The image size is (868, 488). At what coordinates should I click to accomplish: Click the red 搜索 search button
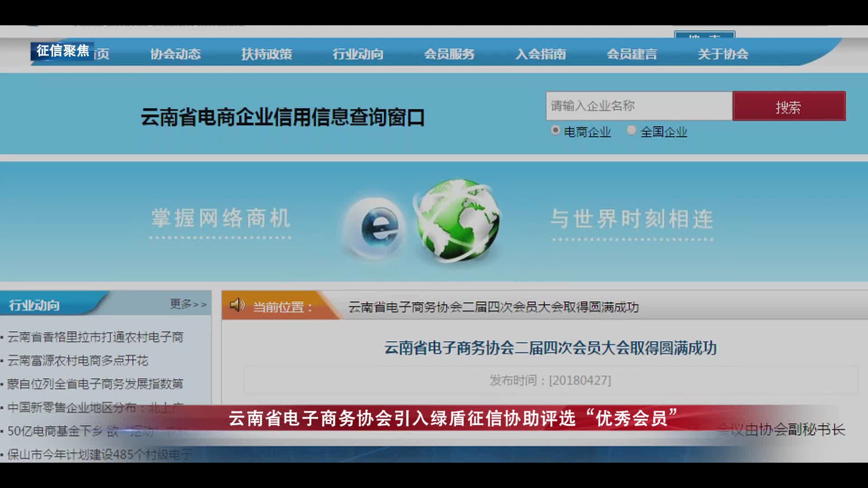coord(788,106)
